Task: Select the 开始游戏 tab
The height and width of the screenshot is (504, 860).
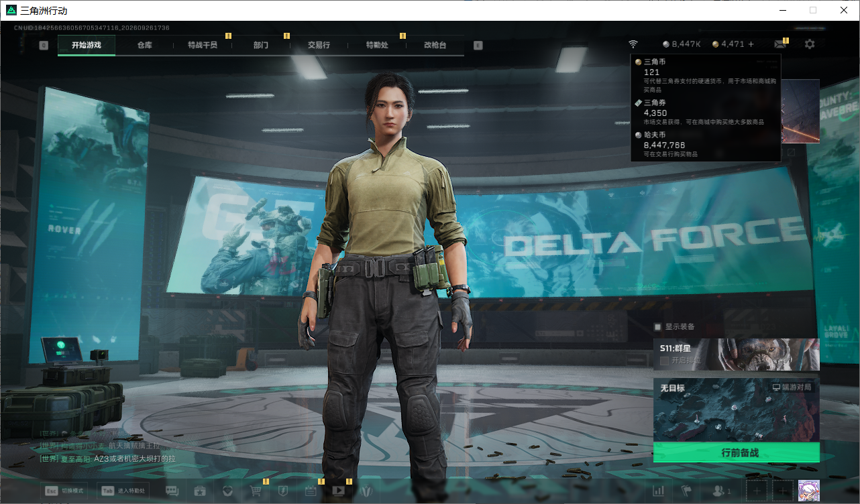Action: pos(87,45)
